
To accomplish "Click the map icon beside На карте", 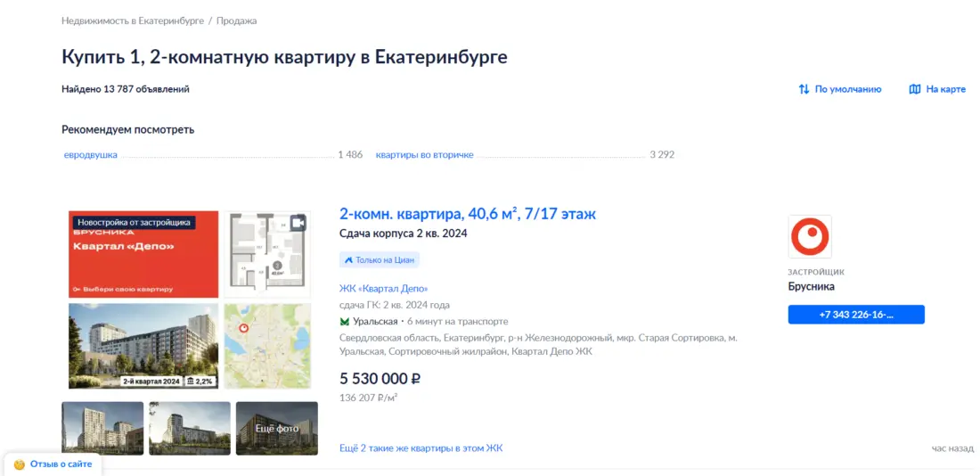I will coord(914,89).
